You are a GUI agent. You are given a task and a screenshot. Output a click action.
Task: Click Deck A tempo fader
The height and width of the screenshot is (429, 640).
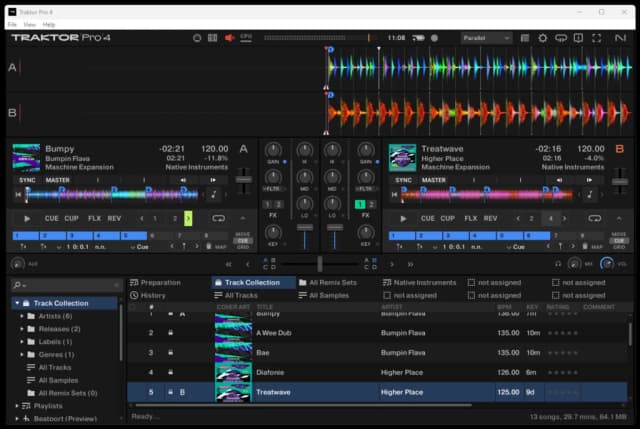[x=244, y=180]
